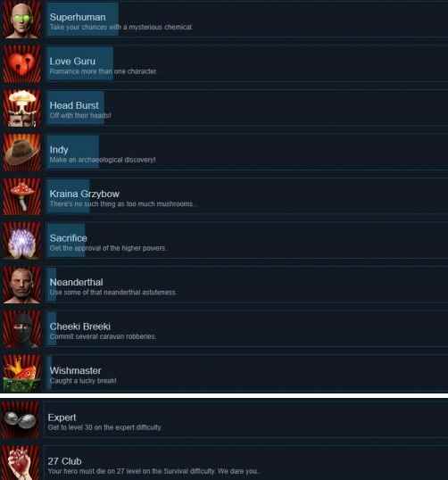Click the Superhuman green-eyed face icon

pos(21,20)
